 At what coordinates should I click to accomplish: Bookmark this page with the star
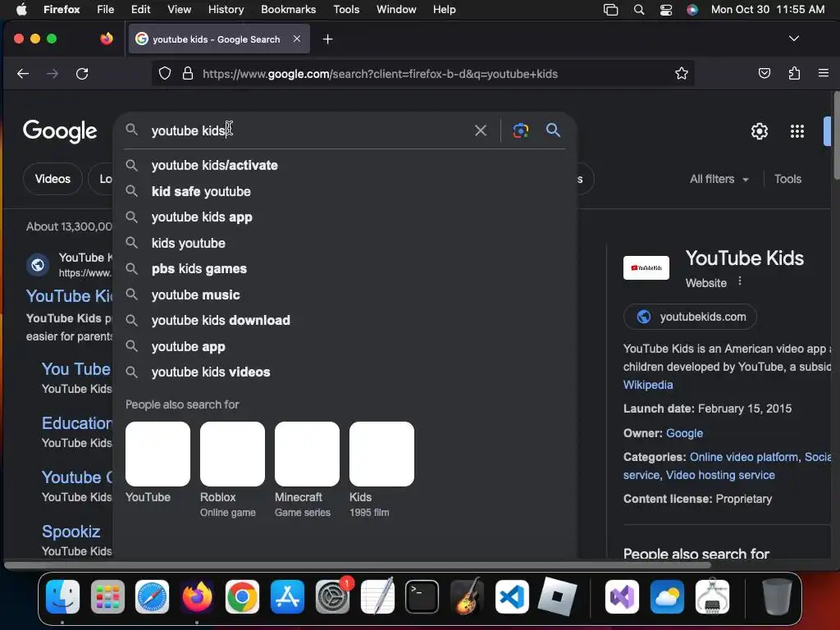[681, 73]
